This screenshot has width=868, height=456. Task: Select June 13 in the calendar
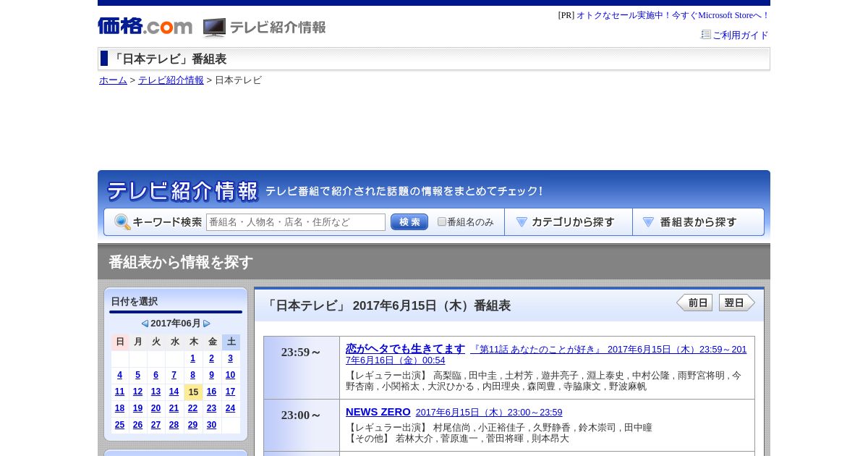[x=156, y=392]
